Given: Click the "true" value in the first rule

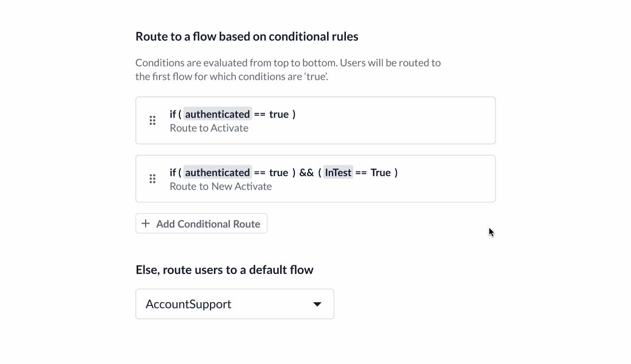Looking at the screenshot, I should (x=279, y=114).
